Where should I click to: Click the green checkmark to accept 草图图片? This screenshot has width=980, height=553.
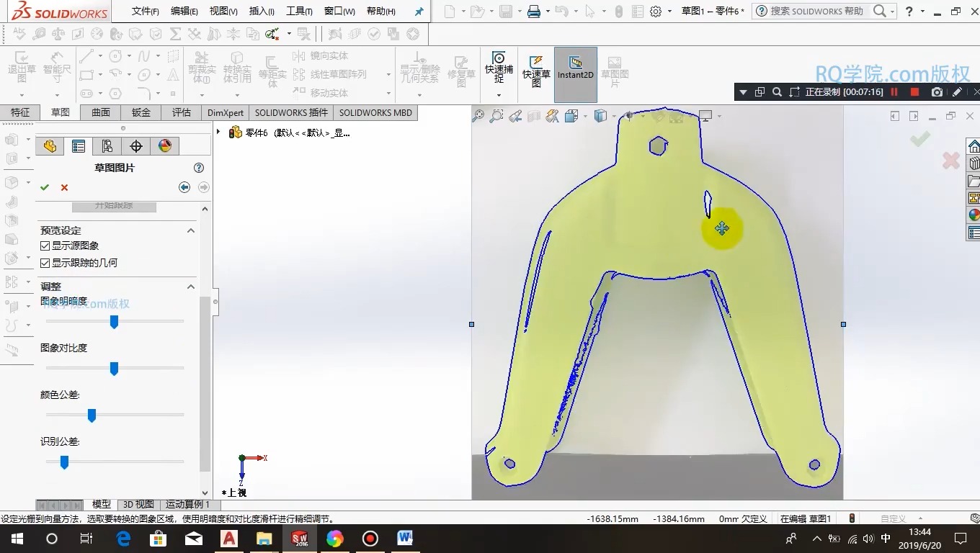pyautogui.click(x=45, y=186)
